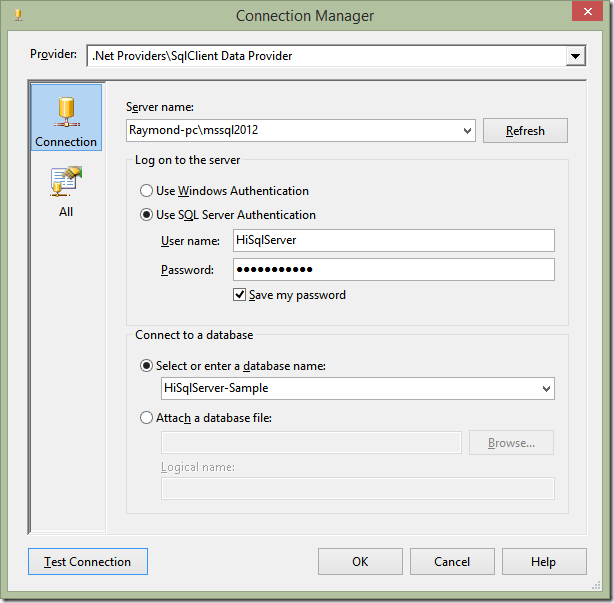The image size is (614, 603).
Task: Select Use SQL Server Authentication option
Action: [x=148, y=215]
